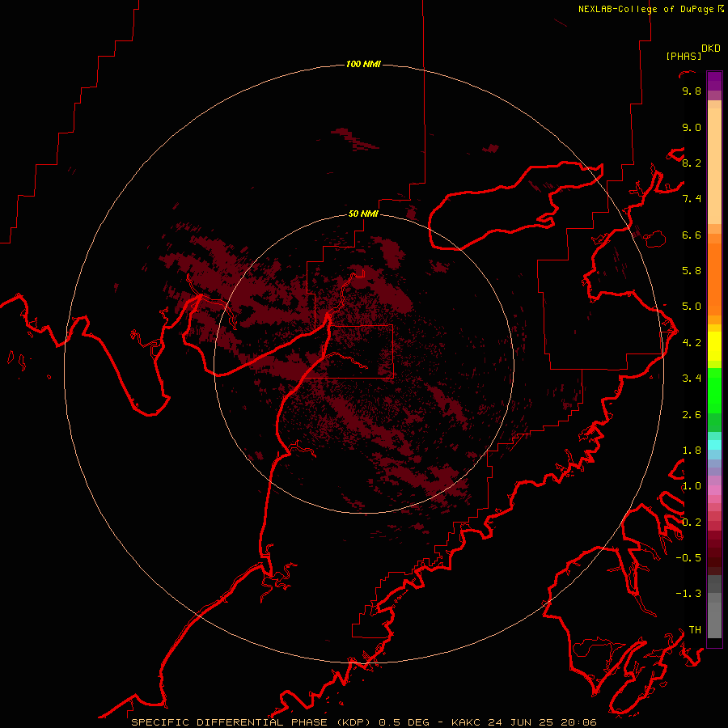Click the 8.2 scale value
The height and width of the screenshot is (728, 728).
click(692, 163)
